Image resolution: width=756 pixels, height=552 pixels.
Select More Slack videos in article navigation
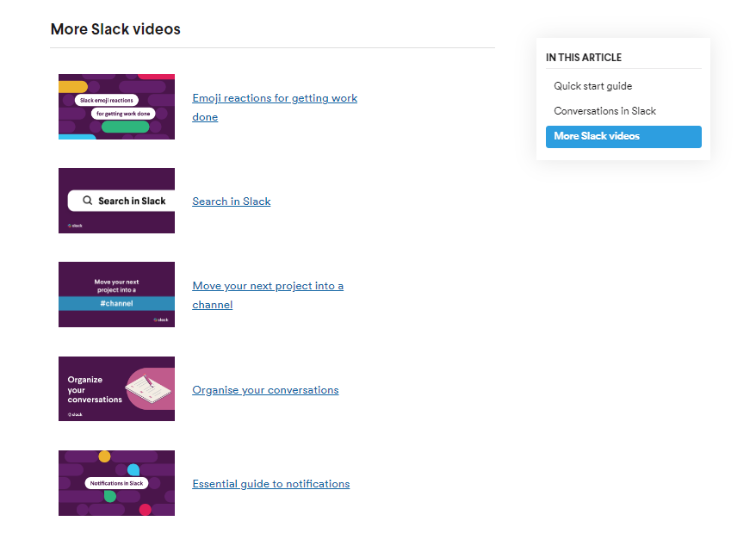(623, 136)
